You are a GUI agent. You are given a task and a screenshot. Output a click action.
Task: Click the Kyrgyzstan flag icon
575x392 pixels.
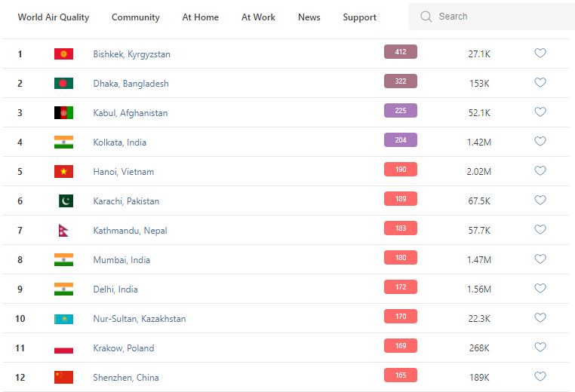coord(63,54)
